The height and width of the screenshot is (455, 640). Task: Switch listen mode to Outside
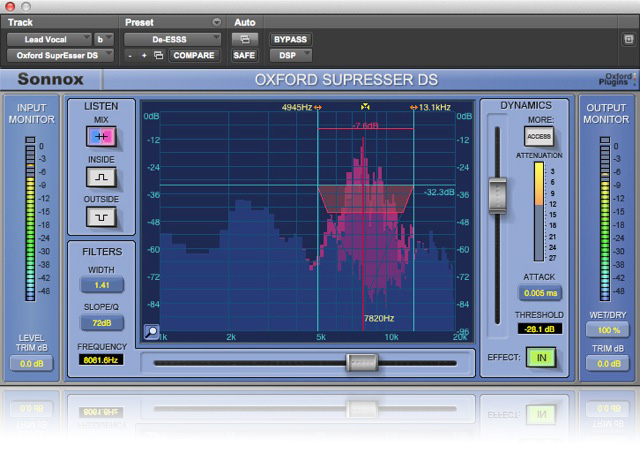click(x=101, y=216)
